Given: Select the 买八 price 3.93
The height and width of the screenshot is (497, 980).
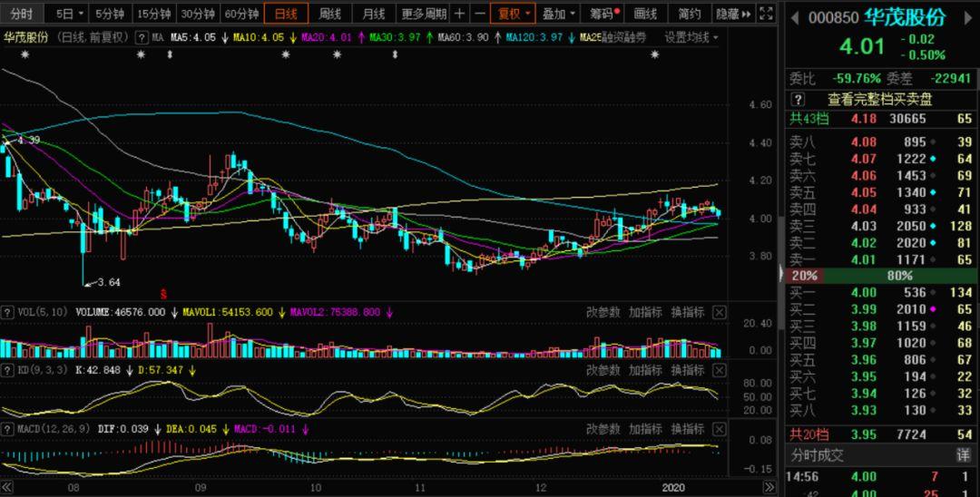Looking at the screenshot, I should (x=864, y=410).
